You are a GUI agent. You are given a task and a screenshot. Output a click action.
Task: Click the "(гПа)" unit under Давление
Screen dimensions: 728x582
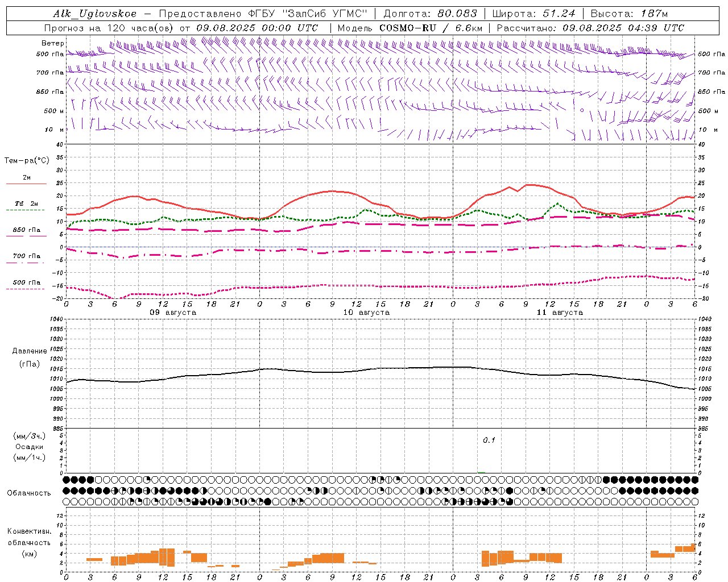[30, 364]
